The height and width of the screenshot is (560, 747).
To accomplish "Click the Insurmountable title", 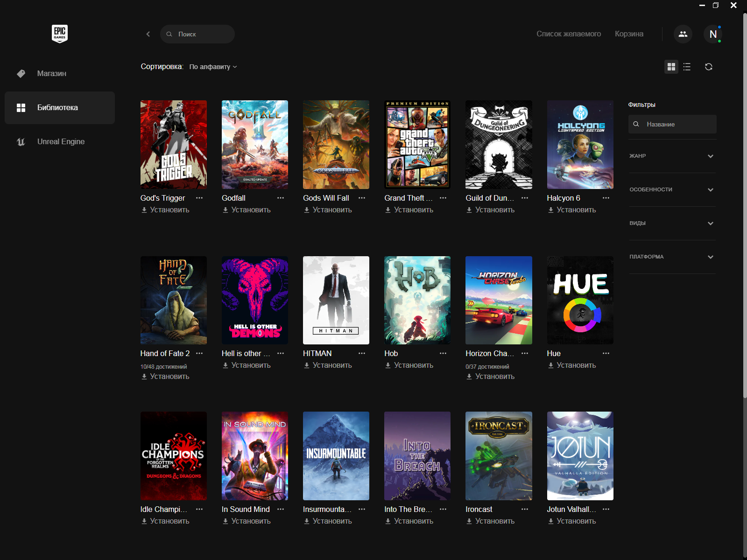I will pos(327,509).
